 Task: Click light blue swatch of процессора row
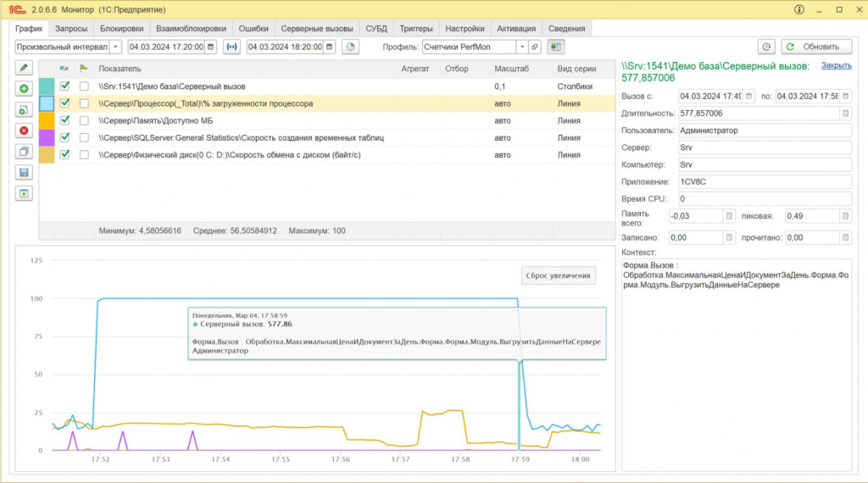pyautogui.click(x=47, y=103)
